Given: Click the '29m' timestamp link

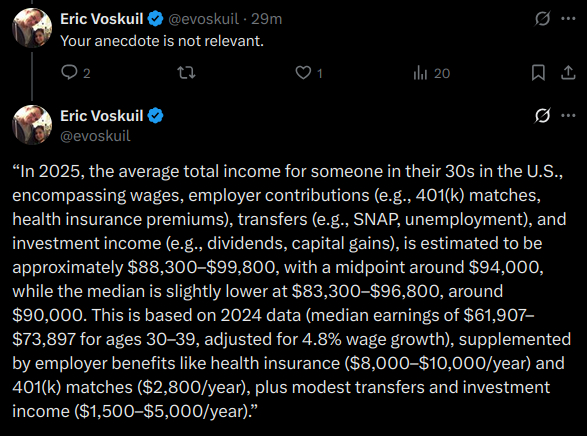Looking at the screenshot, I should tap(266, 19).
